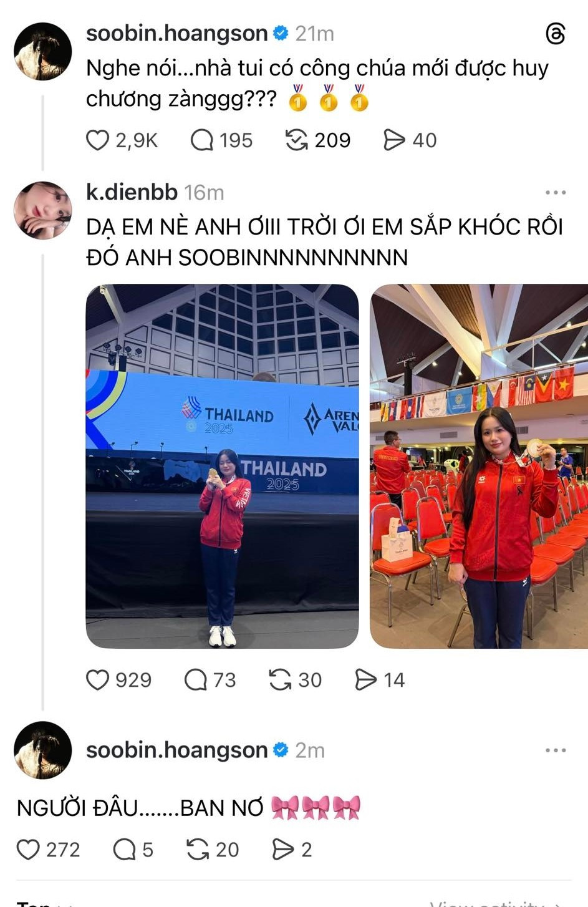
Task: View the second photo with red chairs
Action: [x=479, y=466]
